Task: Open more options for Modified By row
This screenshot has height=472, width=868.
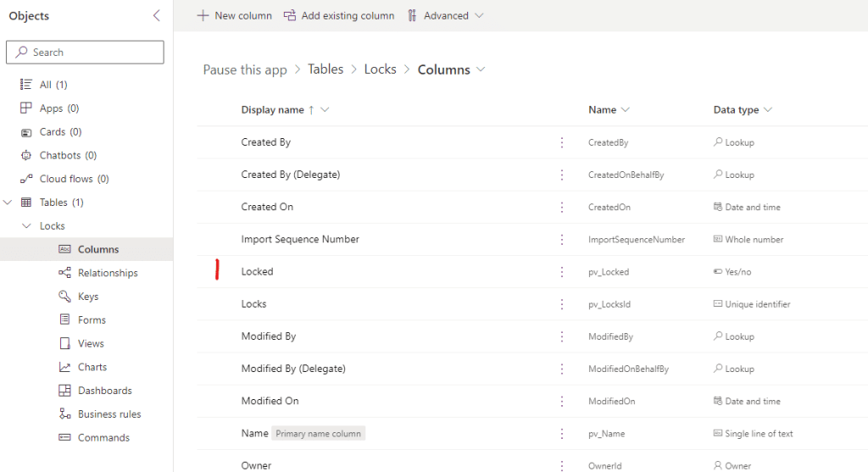Action: tap(562, 336)
